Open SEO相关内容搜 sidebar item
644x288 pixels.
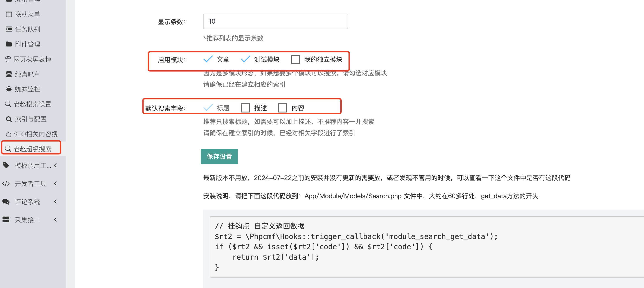[33, 134]
